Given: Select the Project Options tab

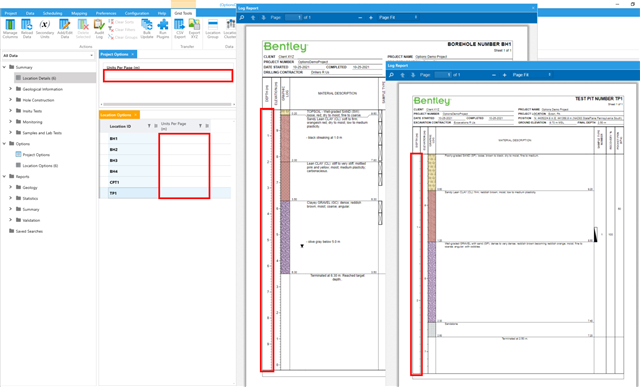Looking at the screenshot, I should 115,54.
